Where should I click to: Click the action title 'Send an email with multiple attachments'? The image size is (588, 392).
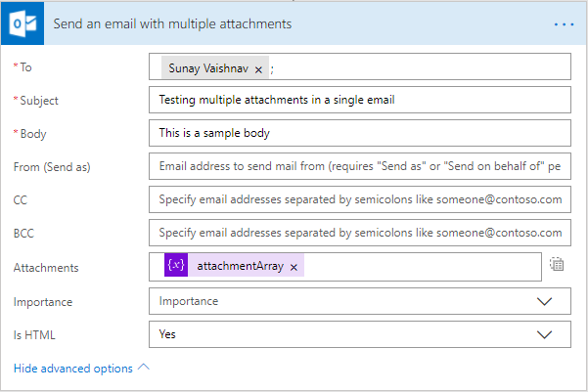pyautogui.click(x=173, y=22)
